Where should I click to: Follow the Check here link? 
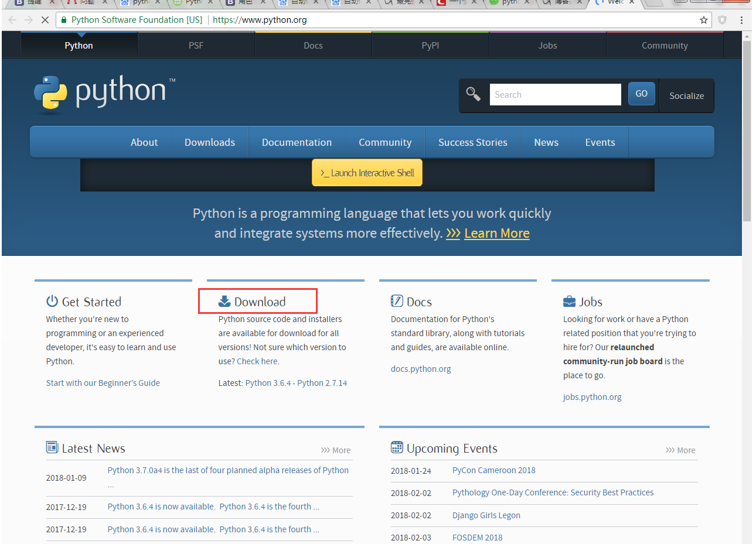[258, 361]
